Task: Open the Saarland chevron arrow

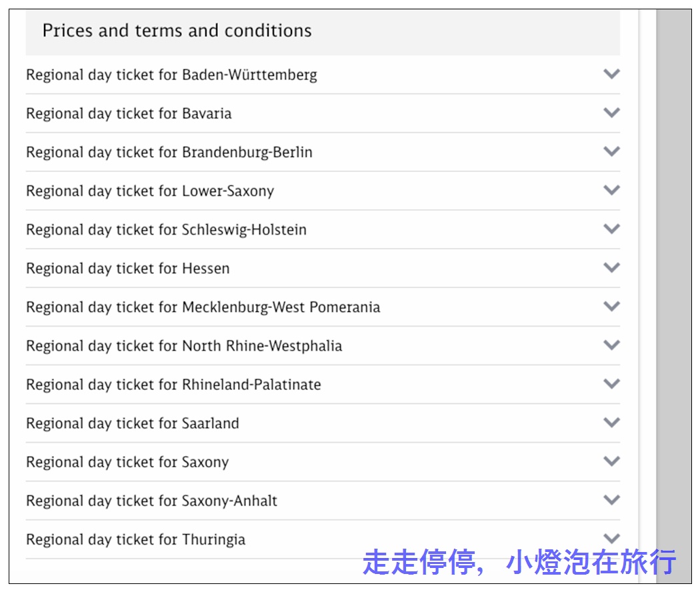Action: coord(611,423)
